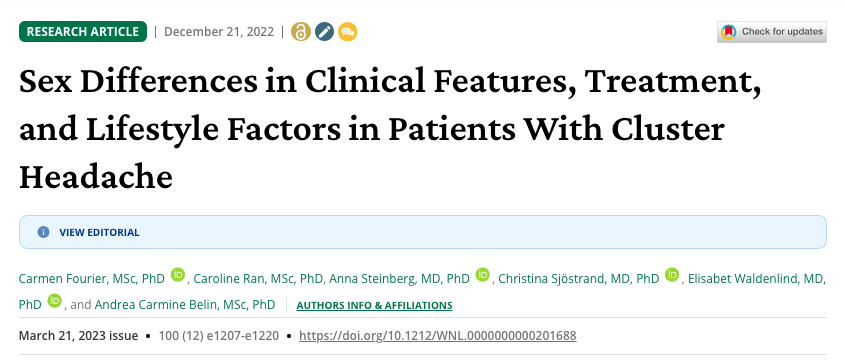The width and height of the screenshot is (845, 363).
Task: Click the blue pencil editorial icon
Action: 324,32
